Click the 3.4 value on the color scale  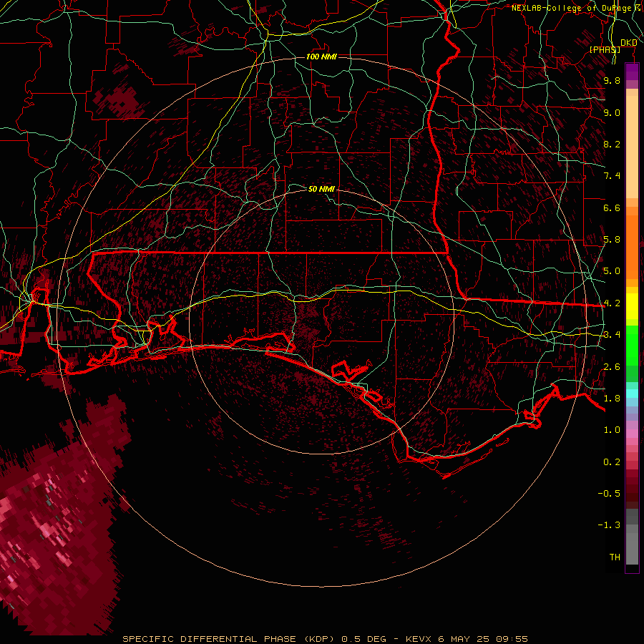click(x=612, y=335)
